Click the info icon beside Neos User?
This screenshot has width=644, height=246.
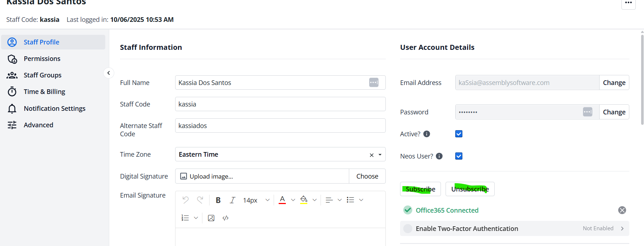(439, 156)
